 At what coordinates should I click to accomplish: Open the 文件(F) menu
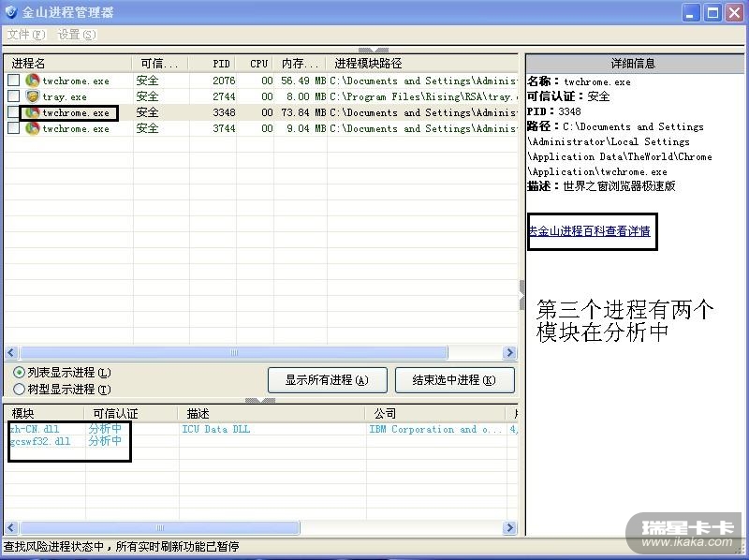point(26,35)
